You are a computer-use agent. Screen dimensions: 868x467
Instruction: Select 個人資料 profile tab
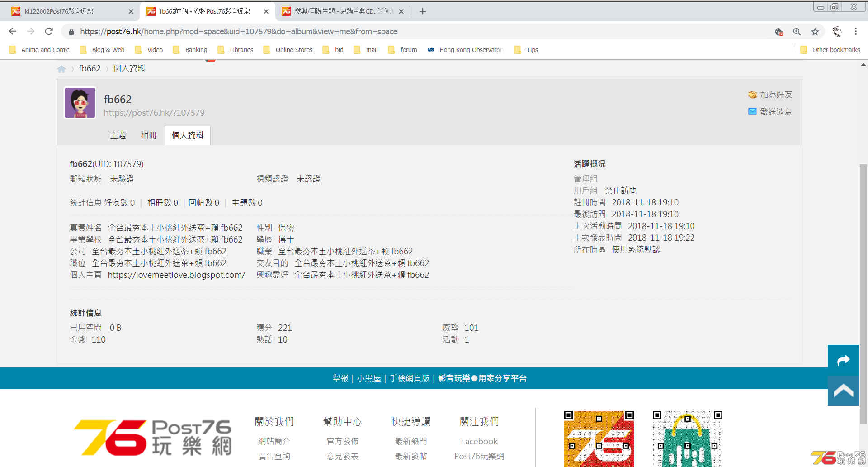click(188, 135)
